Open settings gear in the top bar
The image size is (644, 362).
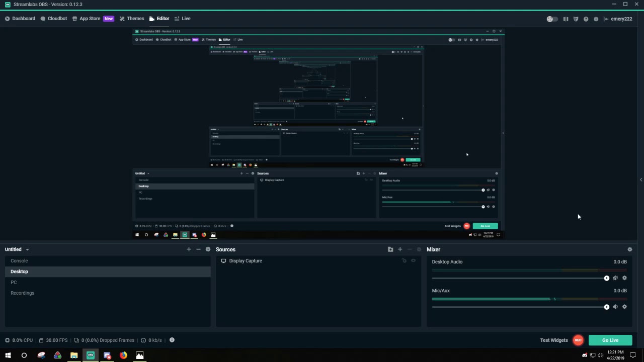coord(596,19)
